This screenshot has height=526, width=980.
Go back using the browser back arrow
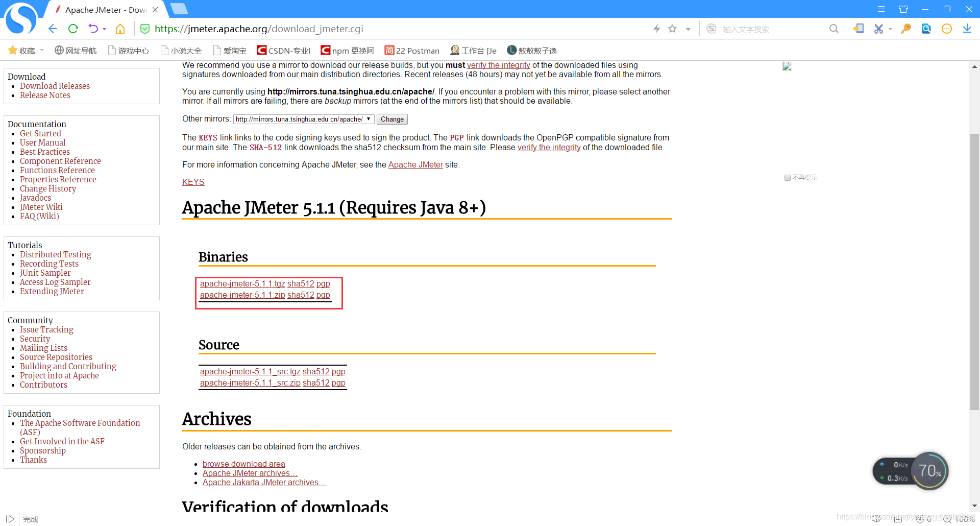53,29
